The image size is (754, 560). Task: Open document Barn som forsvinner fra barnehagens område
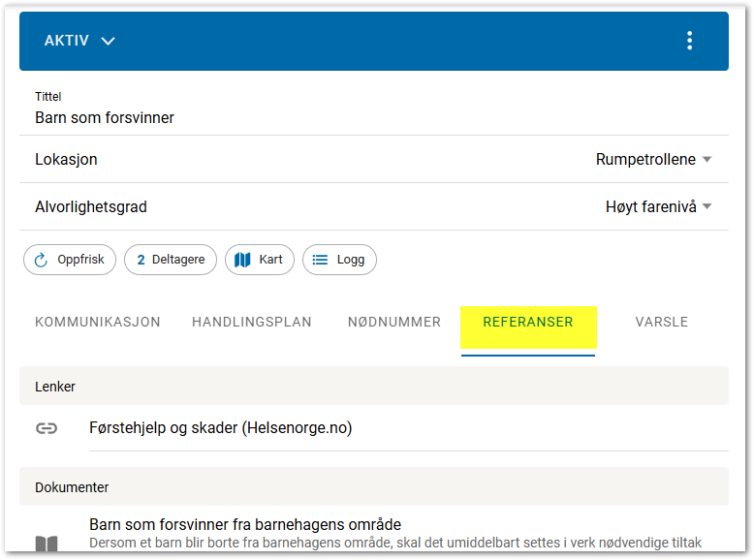coord(245,525)
